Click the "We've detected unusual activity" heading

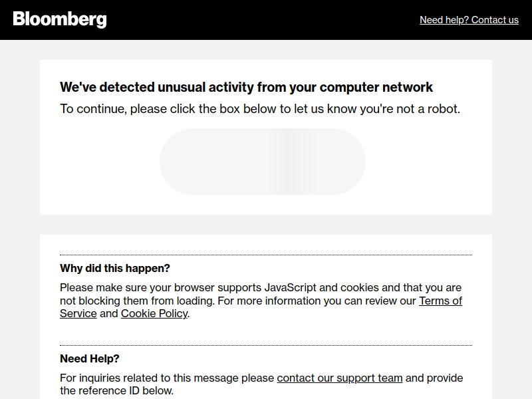pos(246,87)
